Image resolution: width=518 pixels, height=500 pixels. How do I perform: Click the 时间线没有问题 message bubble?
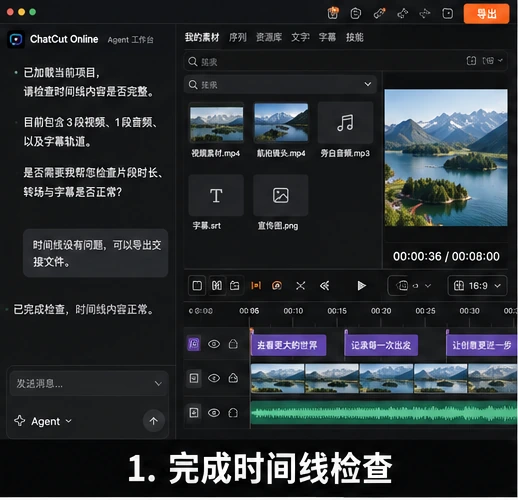tap(95, 253)
